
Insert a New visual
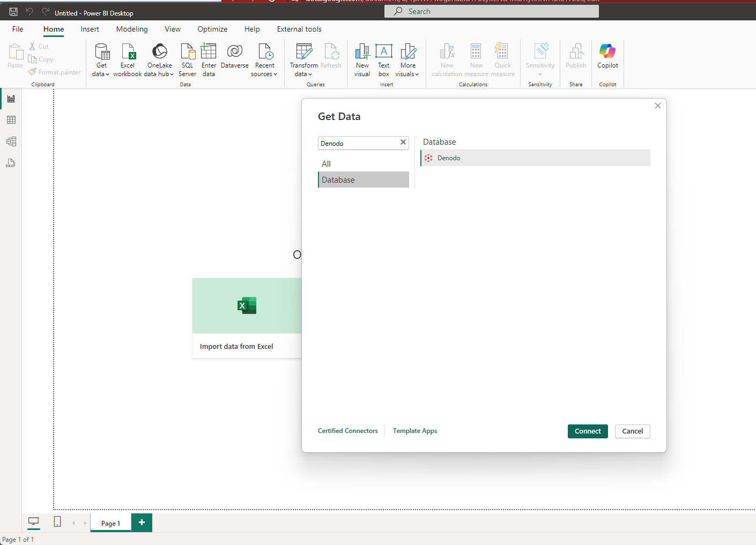coord(362,59)
